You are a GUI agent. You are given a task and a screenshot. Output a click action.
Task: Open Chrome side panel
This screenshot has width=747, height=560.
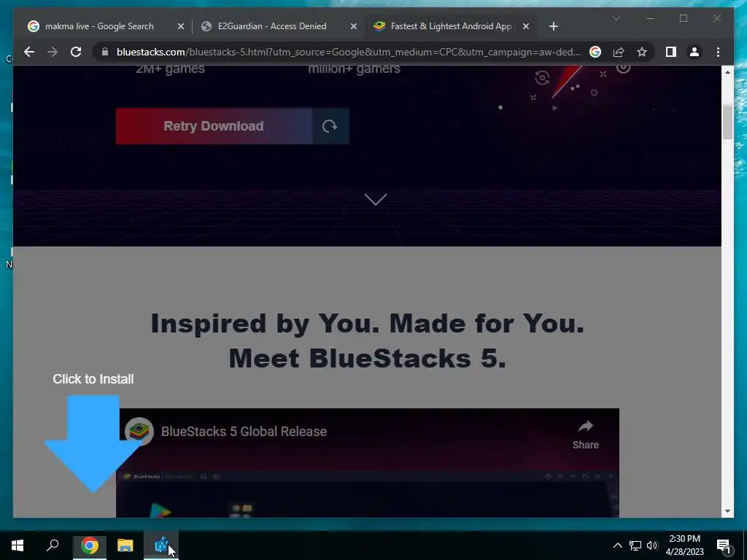coord(671,52)
